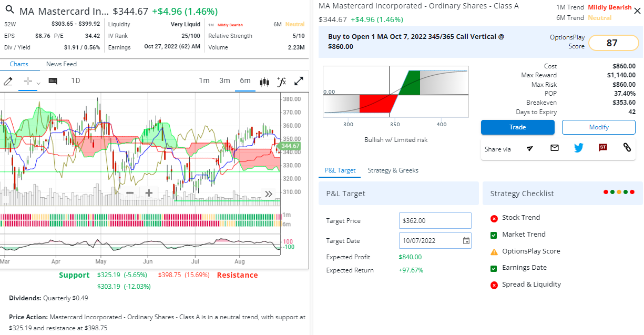Click the profit and loss payoff diagram

click(395, 92)
